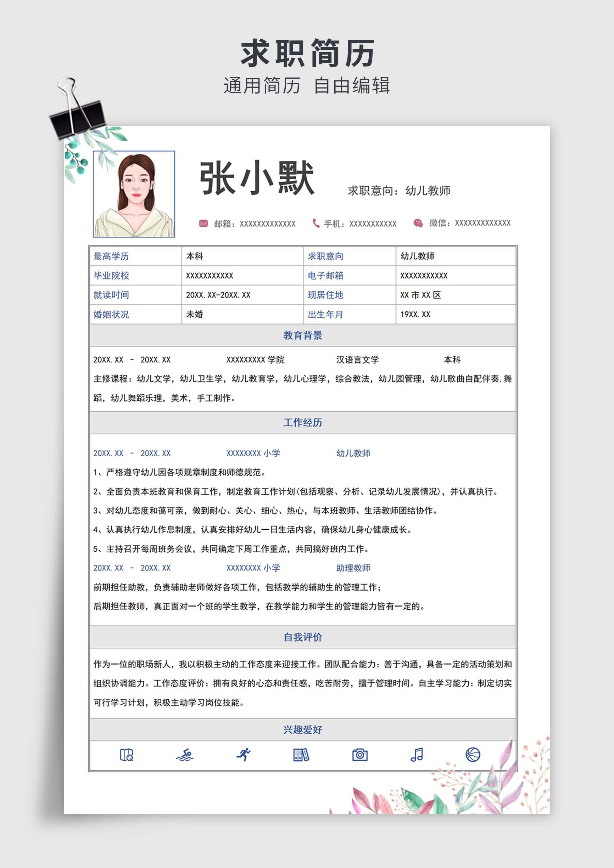Click the 手机 contact text
Screen dimensions: 614x868
(360, 224)
